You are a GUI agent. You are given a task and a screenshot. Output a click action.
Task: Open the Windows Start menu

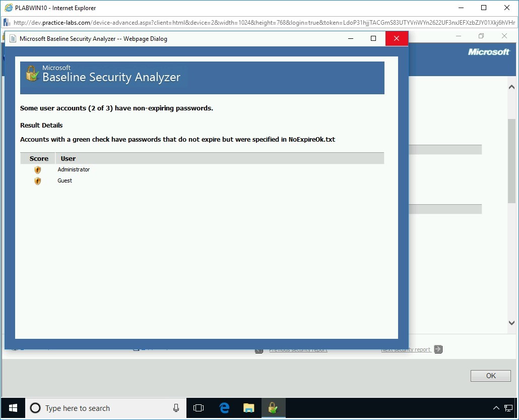(x=13, y=408)
